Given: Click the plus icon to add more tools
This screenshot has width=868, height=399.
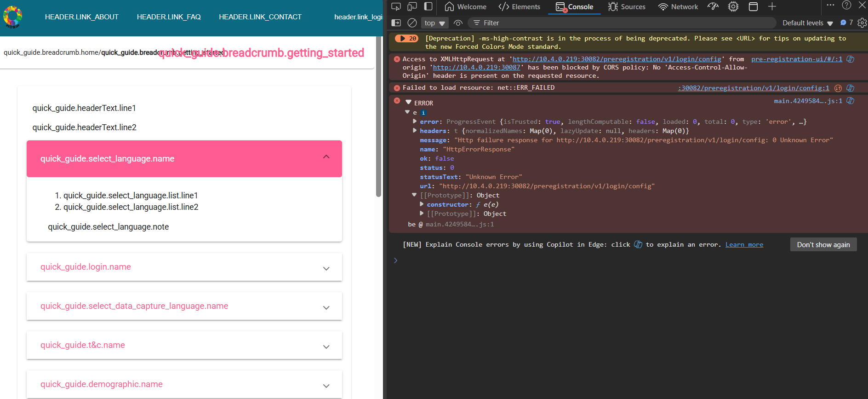Looking at the screenshot, I should (x=772, y=6).
